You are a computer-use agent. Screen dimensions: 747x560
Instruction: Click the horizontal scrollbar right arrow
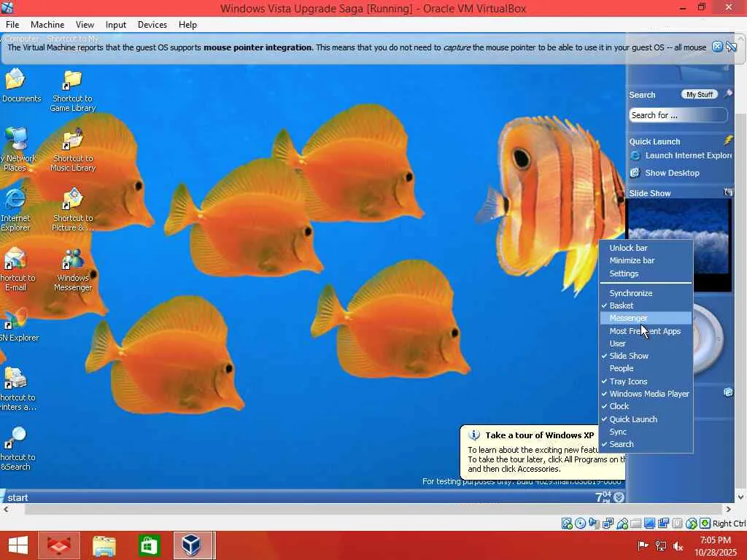pos(728,509)
